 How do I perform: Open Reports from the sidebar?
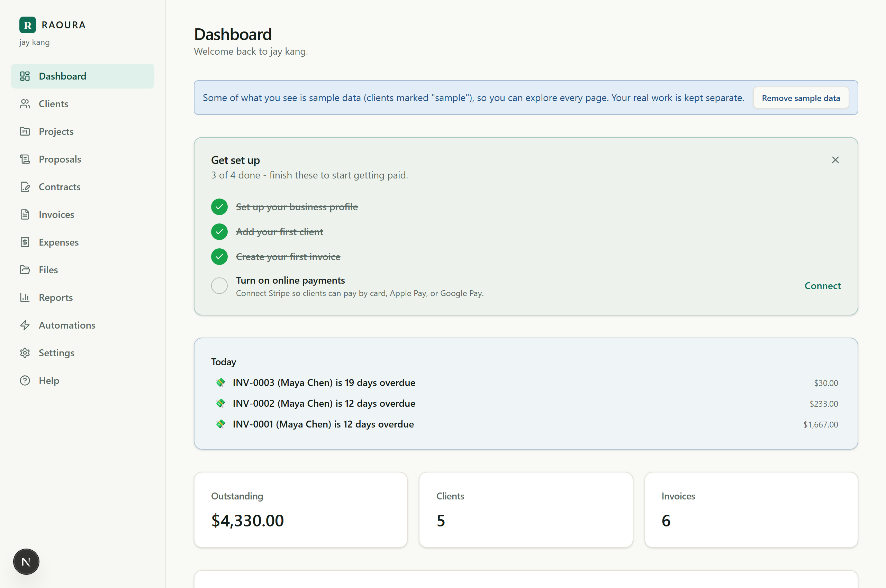coord(83,298)
